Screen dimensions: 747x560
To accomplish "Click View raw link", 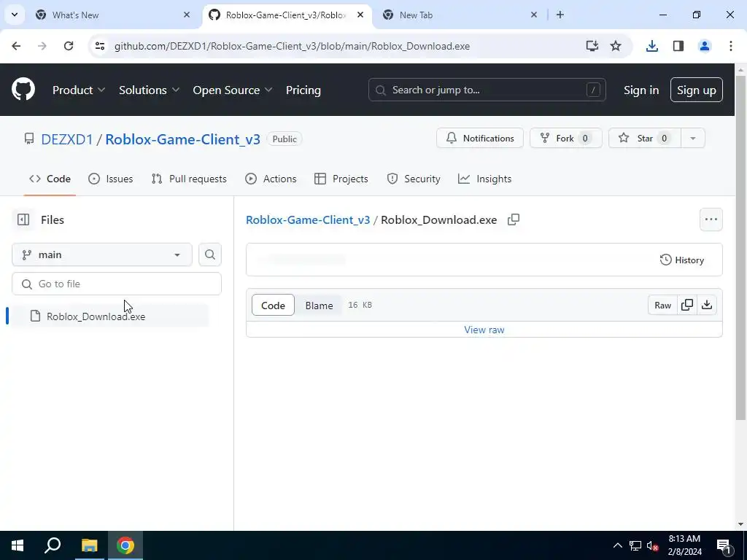I will tap(484, 330).
